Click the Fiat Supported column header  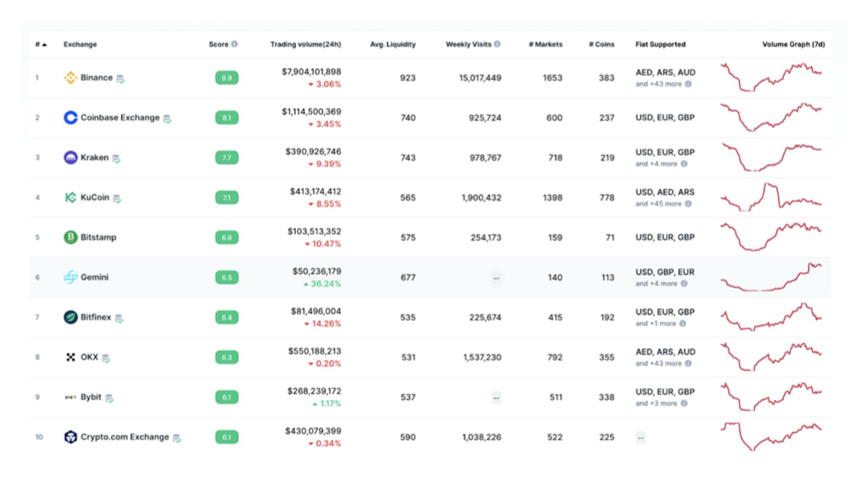point(660,44)
